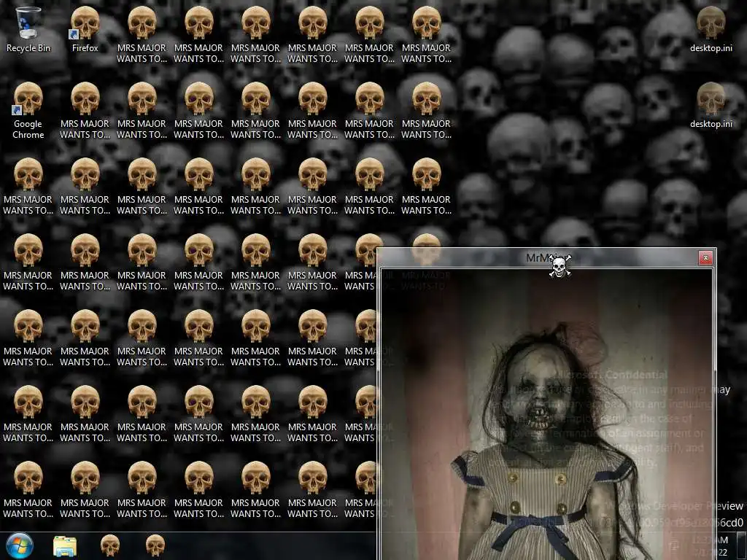Select the lower desktop.ini icon

tap(711, 106)
